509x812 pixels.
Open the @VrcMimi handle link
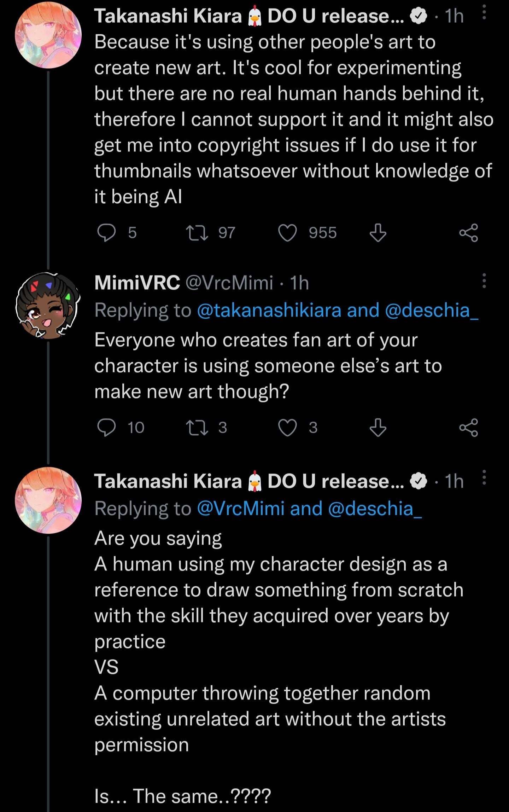point(229,283)
